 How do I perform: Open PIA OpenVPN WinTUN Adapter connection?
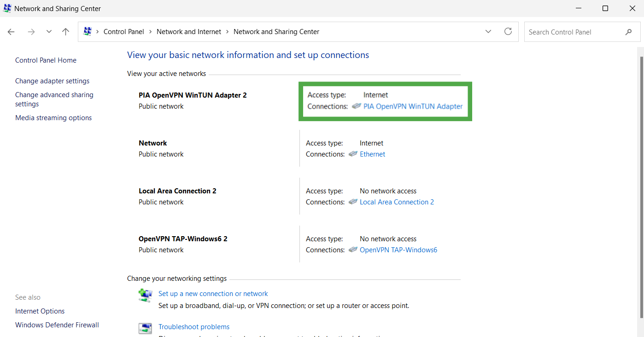[x=413, y=106]
